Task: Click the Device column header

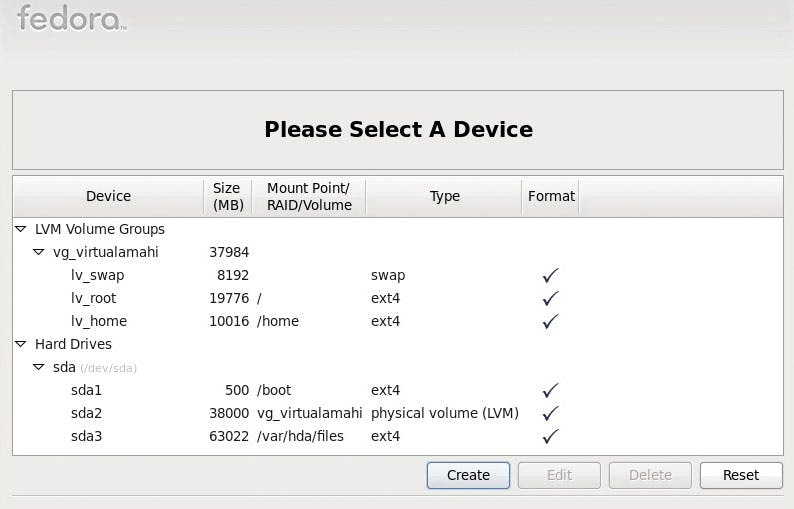Action: point(108,197)
